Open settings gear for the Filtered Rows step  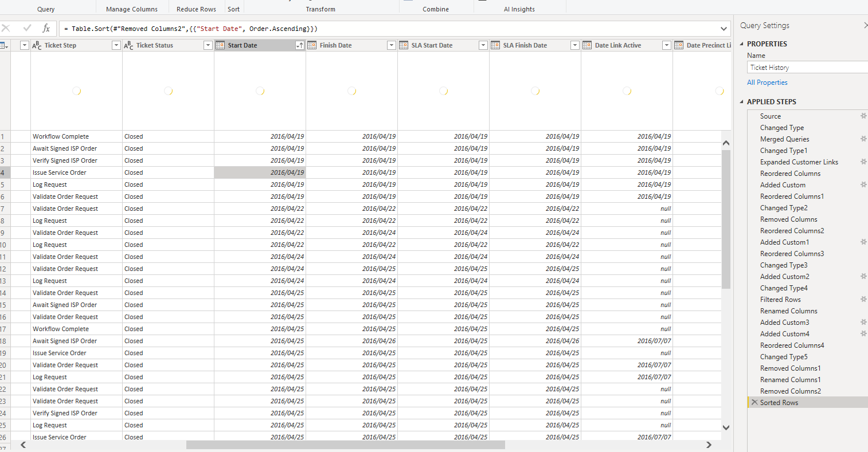point(863,299)
